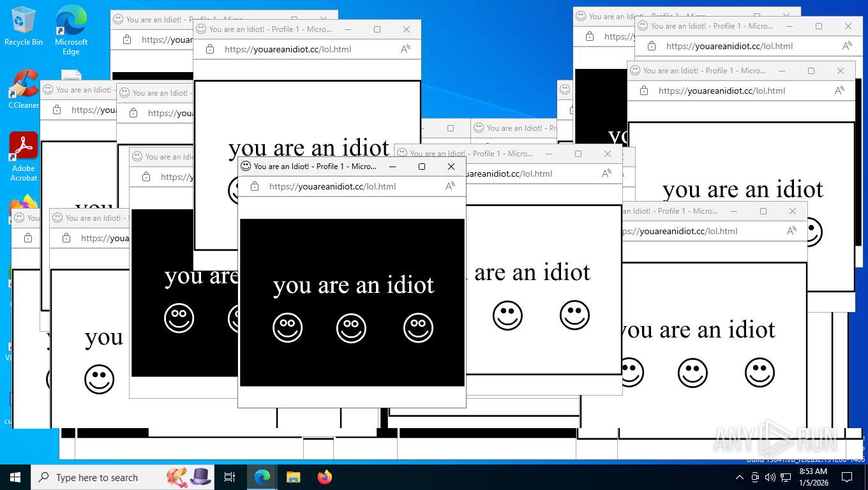Viewport: 868px width, 490px height.
Task: Click smiley favicon of second-highest right-side window
Action: point(635,70)
